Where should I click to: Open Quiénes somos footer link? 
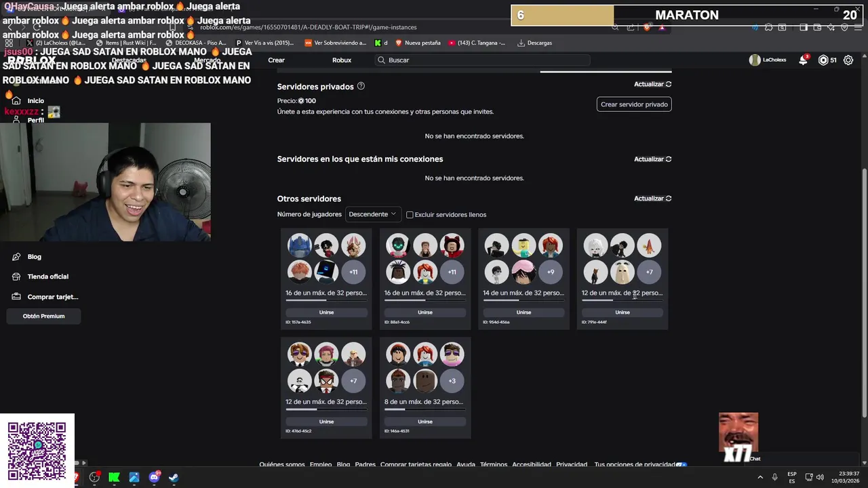(x=282, y=464)
